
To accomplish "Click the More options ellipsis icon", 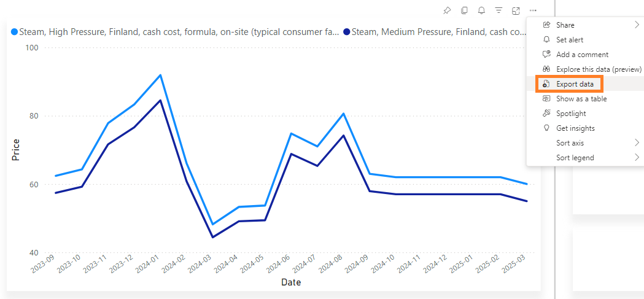I will [533, 10].
